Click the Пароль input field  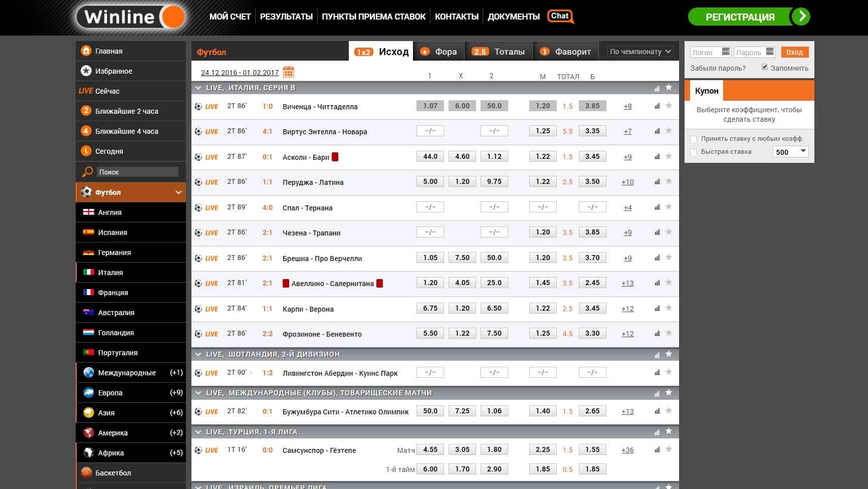[755, 52]
